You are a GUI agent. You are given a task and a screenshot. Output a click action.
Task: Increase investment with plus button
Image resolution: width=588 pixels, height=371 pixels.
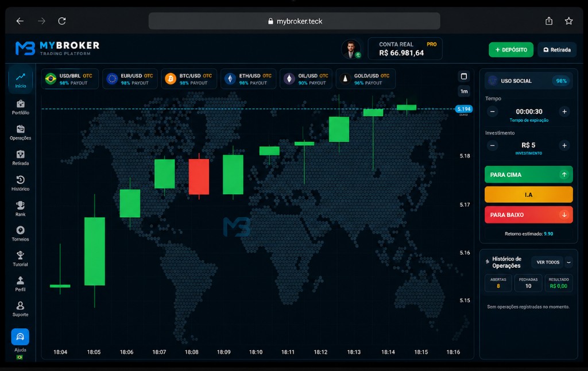click(564, 145)
